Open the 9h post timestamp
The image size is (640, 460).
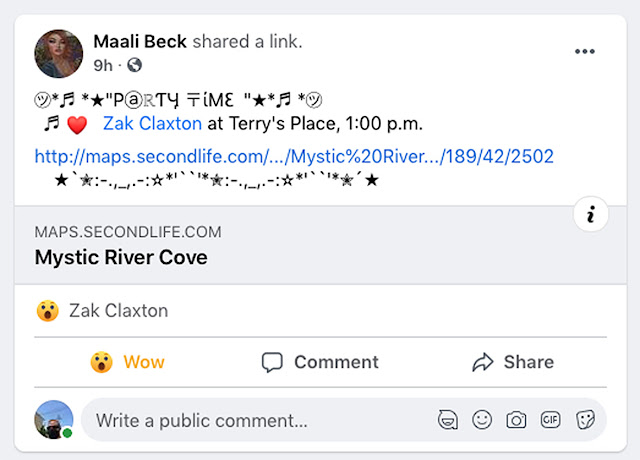(103, 65)
